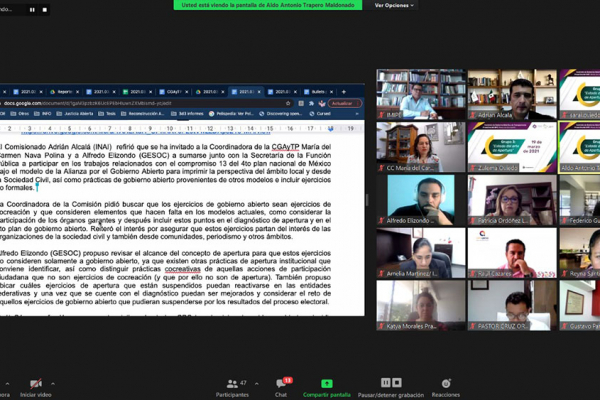Select Adrián Alcalá's video thumbnail
600x400 pixels.
click(512, 94)
